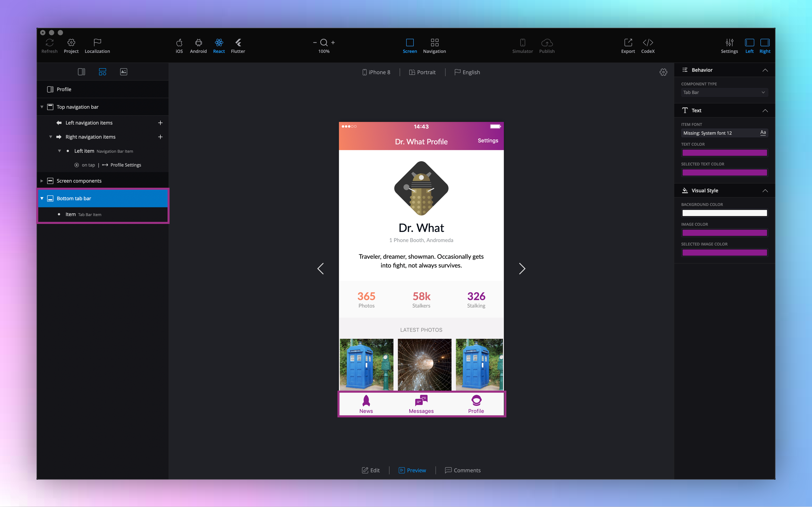Click the Dr. What avatar image

[421, 188]
